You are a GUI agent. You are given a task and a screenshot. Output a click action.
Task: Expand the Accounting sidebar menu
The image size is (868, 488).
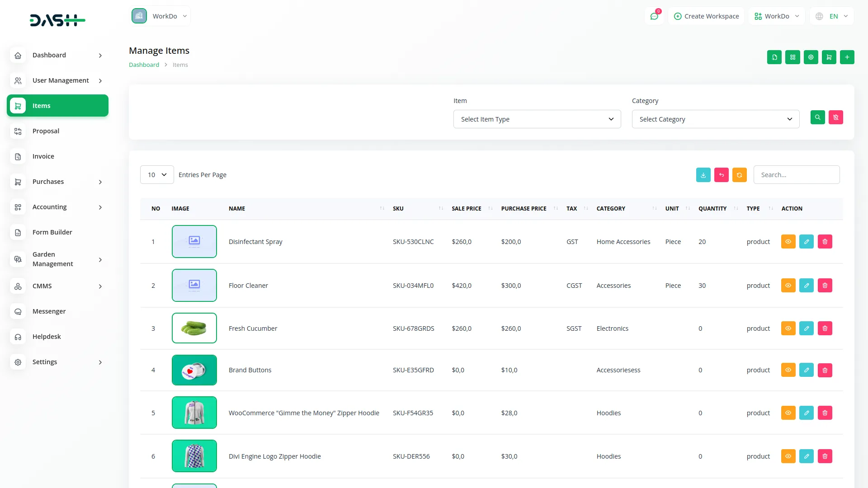click(x=57, y=207)
